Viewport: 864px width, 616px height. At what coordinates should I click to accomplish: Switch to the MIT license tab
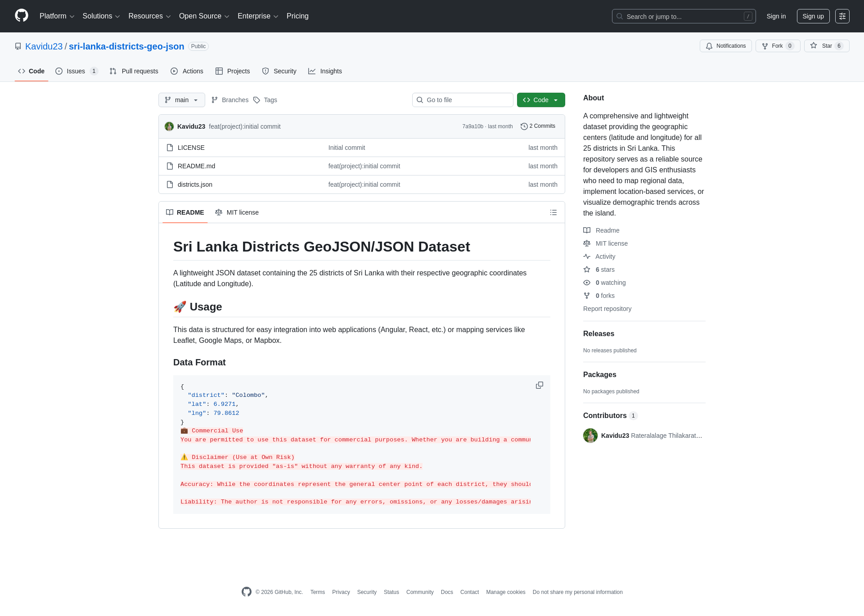pyautogui.click(x=237, y=212)
